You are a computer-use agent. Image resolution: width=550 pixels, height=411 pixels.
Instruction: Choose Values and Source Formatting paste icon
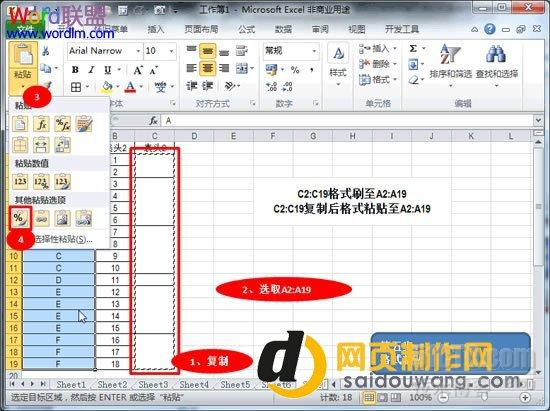[x=63, y=182]
